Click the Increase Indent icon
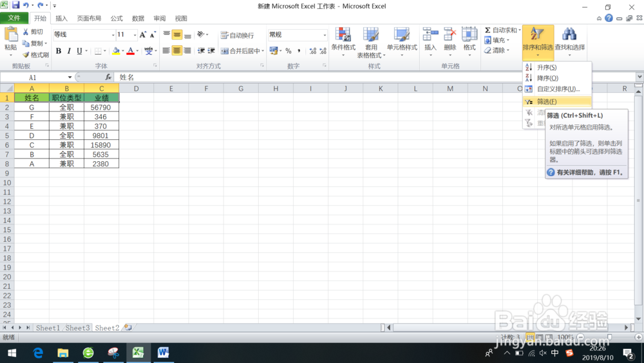This screenshot has height=363, width=644. click(x=211, y=51)
